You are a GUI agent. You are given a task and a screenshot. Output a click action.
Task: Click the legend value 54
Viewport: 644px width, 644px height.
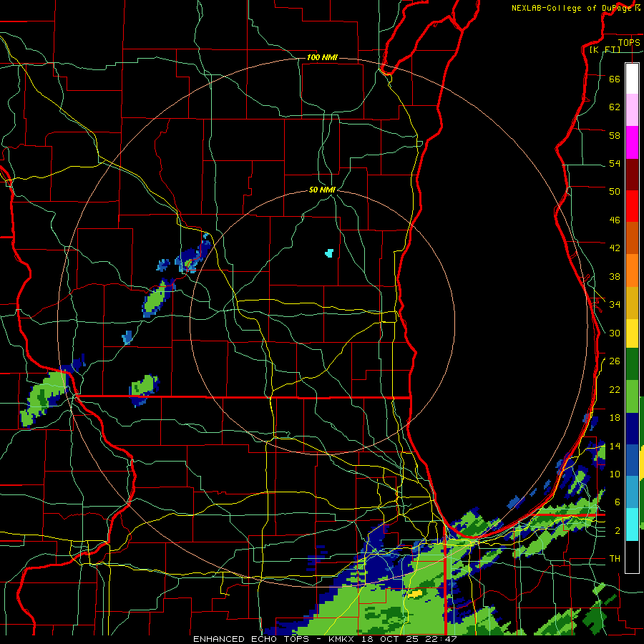click(615, 163)
